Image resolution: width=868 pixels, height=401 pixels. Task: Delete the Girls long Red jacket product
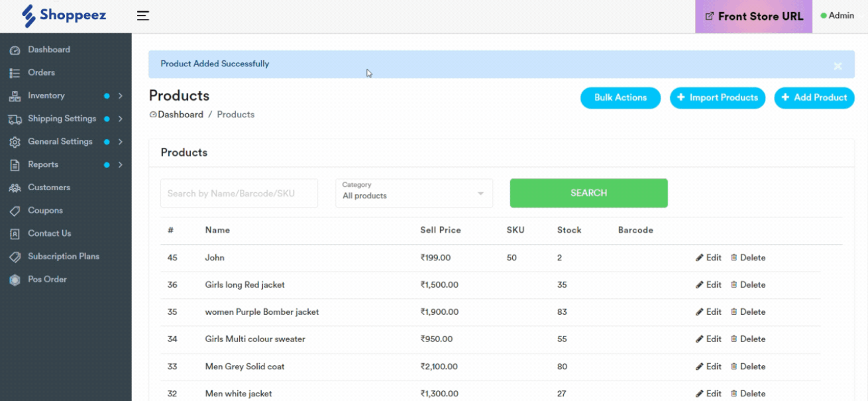pyautogui.click(x=748, y=285)
